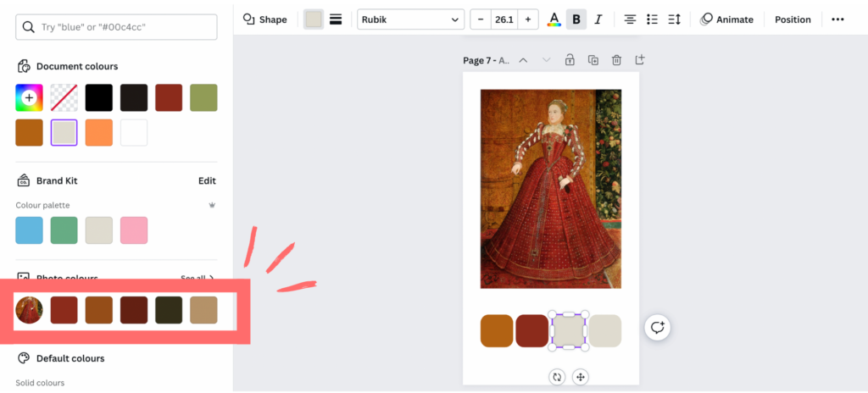Screen dimensions: 868x393
Task: Open the line spacing options
Action: [675, 19]
